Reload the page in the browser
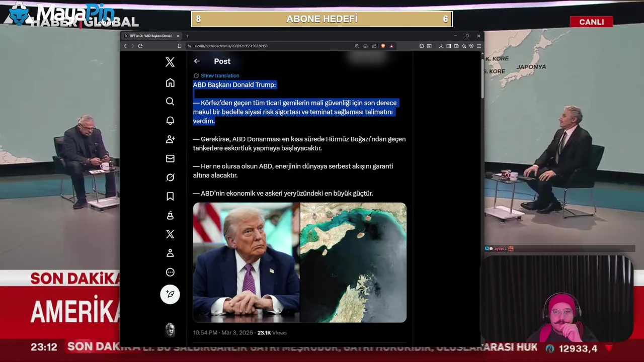Screen dimensions: 644x362 point(140,46)
